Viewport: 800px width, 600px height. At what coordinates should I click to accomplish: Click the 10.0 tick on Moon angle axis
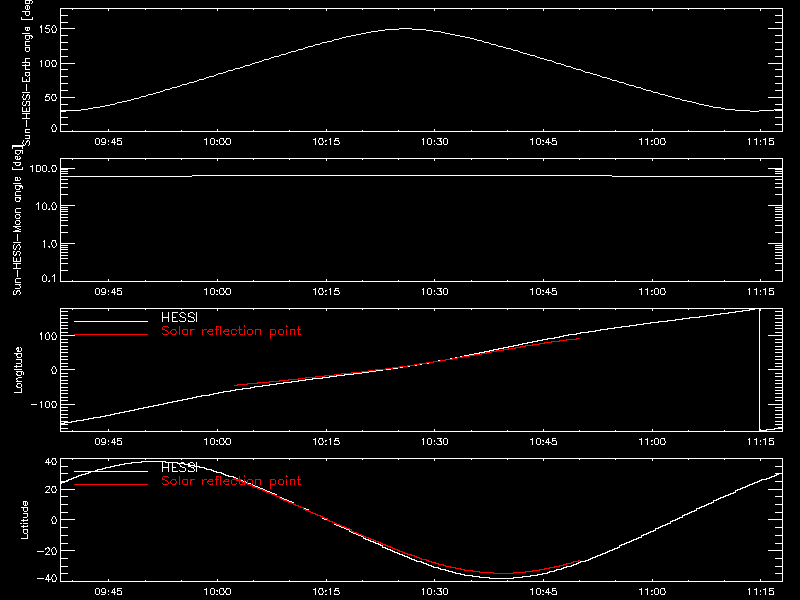46,207
